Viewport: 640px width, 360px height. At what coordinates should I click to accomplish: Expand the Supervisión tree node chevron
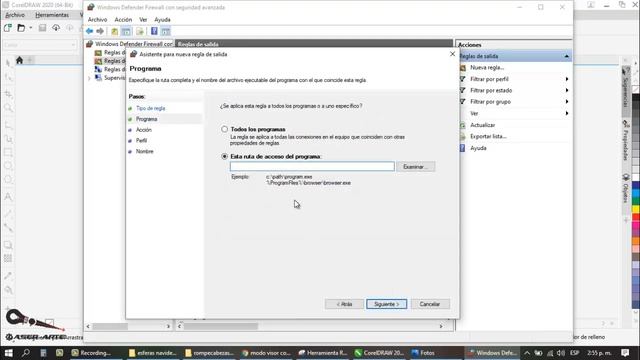(89, 78)
